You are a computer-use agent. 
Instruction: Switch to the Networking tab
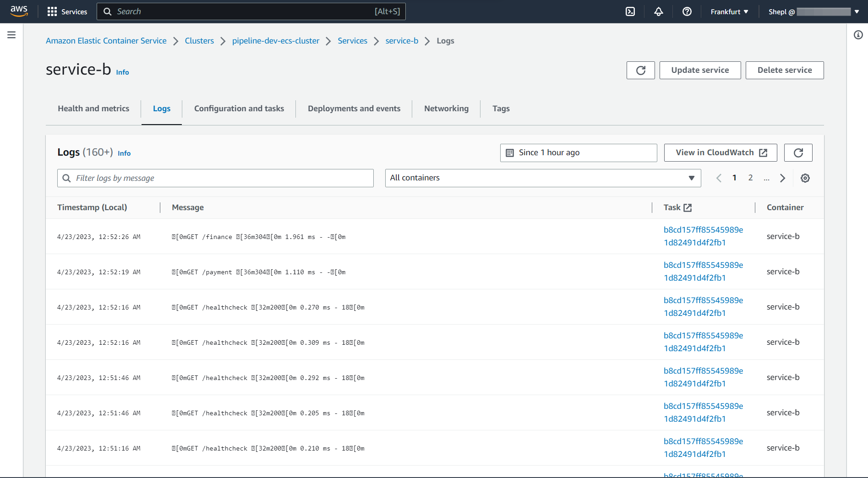pyautogui.click(x=446, y=109)
